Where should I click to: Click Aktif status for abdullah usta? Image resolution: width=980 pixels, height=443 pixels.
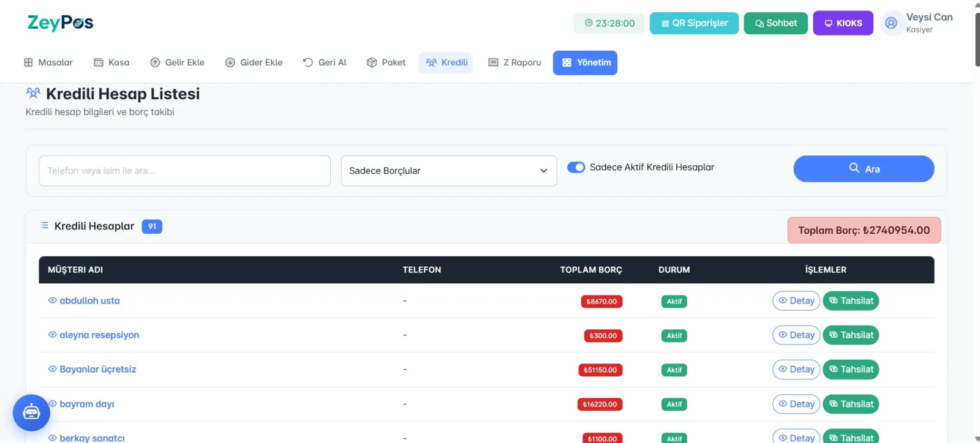click(674, 302)
